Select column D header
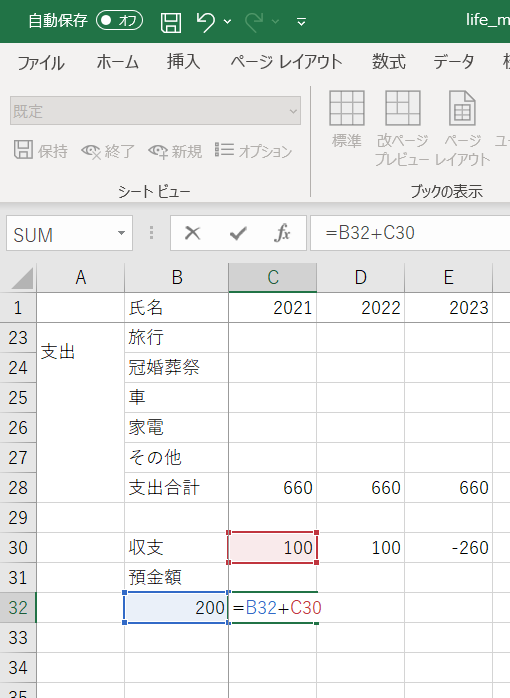The height and width of the screenshot is (698, 510). point(360,277)
